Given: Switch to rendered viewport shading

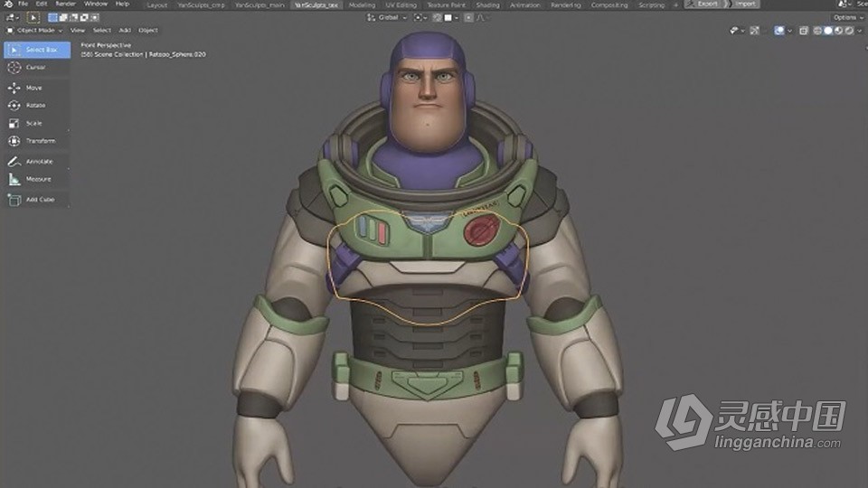Looking at the screenshot, I should [x=849, y=31].
